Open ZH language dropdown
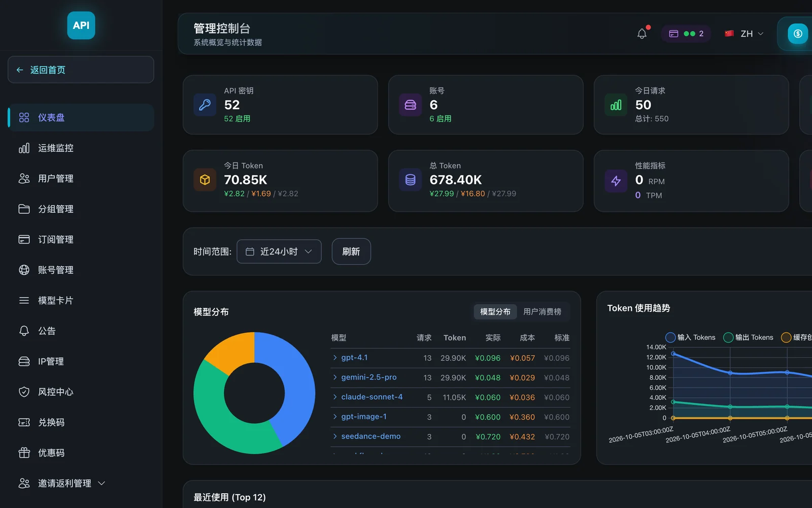Viewport: 812px width, 508px height. [744, 34]
